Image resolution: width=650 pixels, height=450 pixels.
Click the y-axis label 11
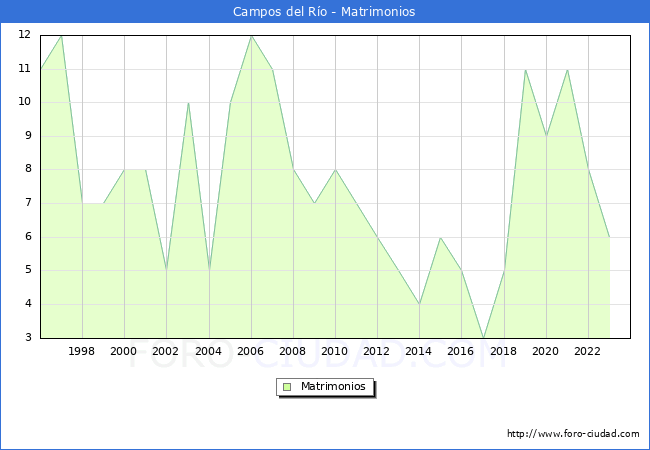[x=25, y=68]
